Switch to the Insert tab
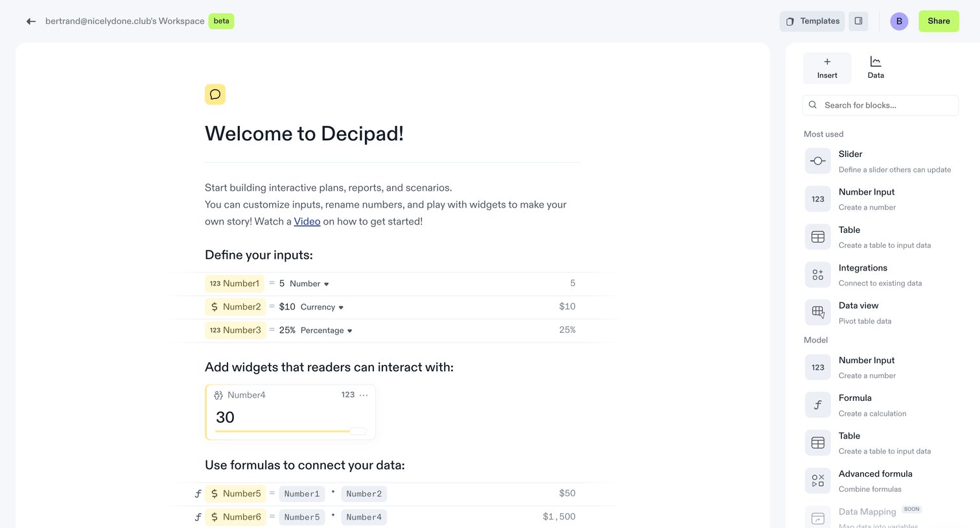The height and width of the screenshot is (528, 980). coord(827,68)
